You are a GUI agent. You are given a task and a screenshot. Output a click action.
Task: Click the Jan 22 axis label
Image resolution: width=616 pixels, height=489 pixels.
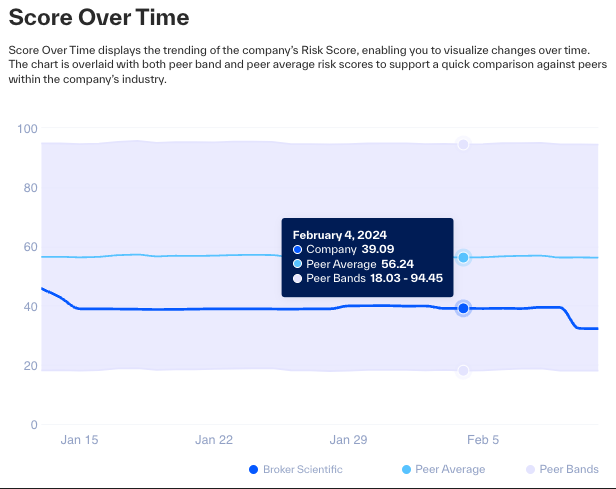(214, 440)
